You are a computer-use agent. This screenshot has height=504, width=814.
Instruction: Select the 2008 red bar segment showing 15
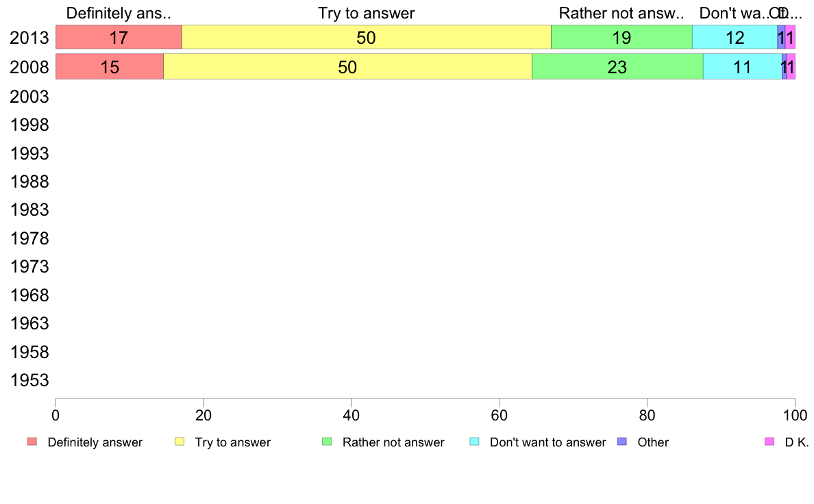(x=110, y=66)
